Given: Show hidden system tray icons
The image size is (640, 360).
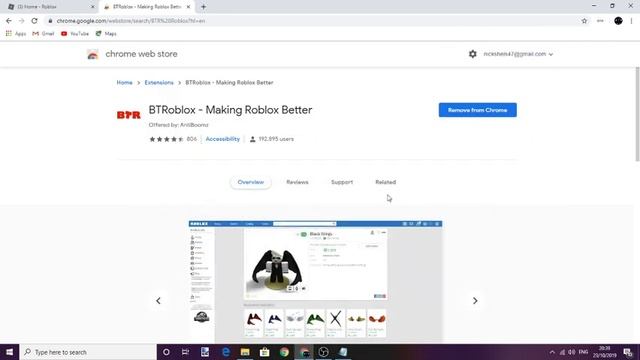Looking at the screenshot, I should pos(552,352).
